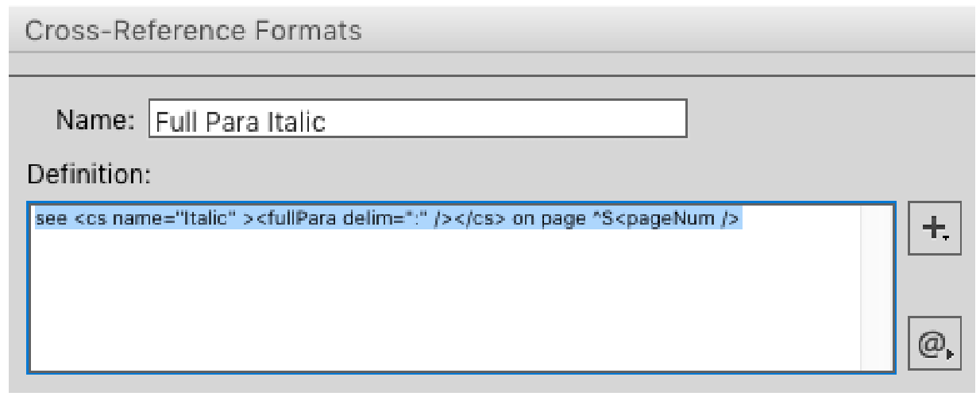
Task: Click in the Name text field
Action: click(x=418, y=120)
